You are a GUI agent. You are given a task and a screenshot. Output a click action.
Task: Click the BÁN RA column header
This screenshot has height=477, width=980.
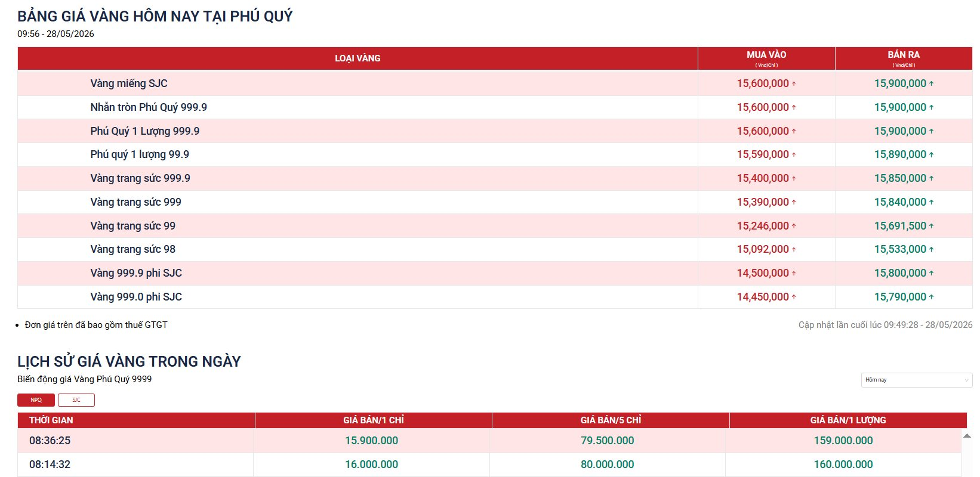pos(904,58)
